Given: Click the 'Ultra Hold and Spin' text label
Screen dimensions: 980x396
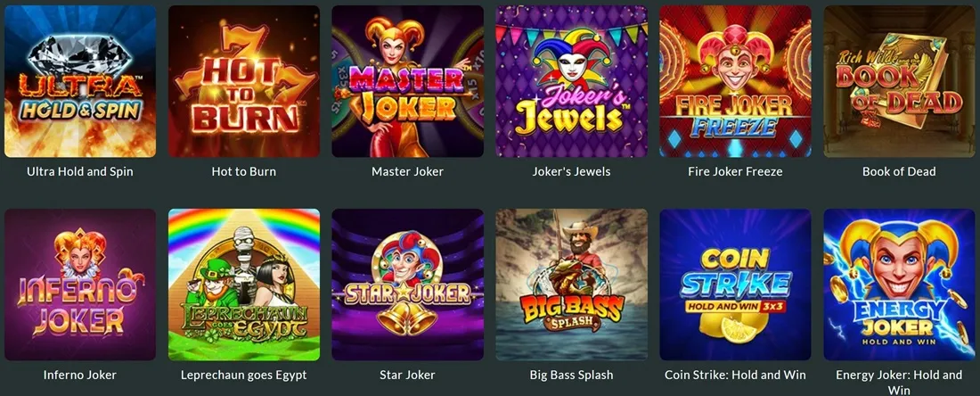Looking at the screenshot, I should 80,171.
